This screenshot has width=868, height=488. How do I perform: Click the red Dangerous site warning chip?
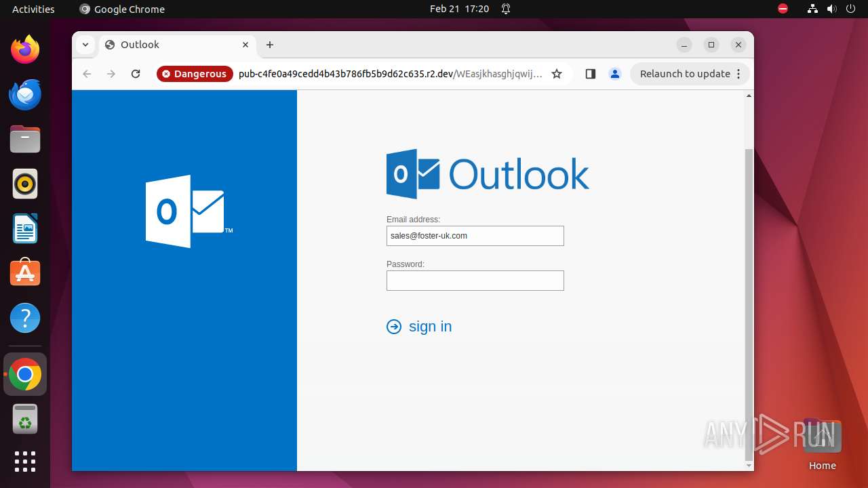[195, 74]
